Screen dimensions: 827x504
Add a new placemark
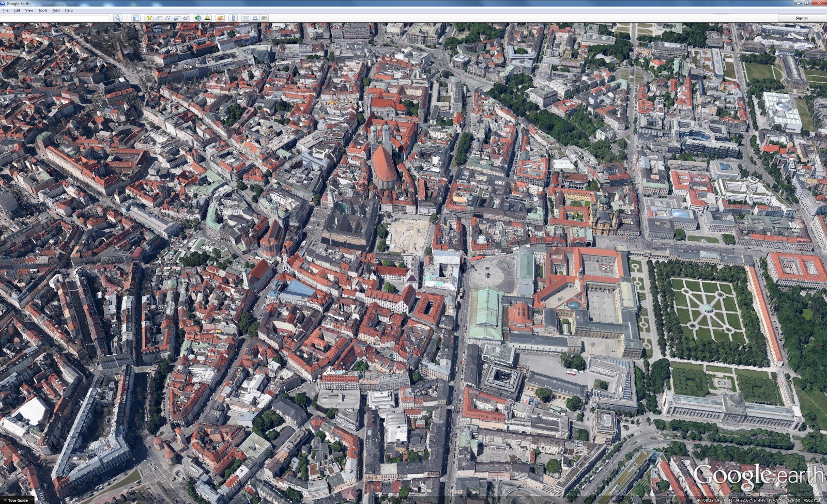148,18
